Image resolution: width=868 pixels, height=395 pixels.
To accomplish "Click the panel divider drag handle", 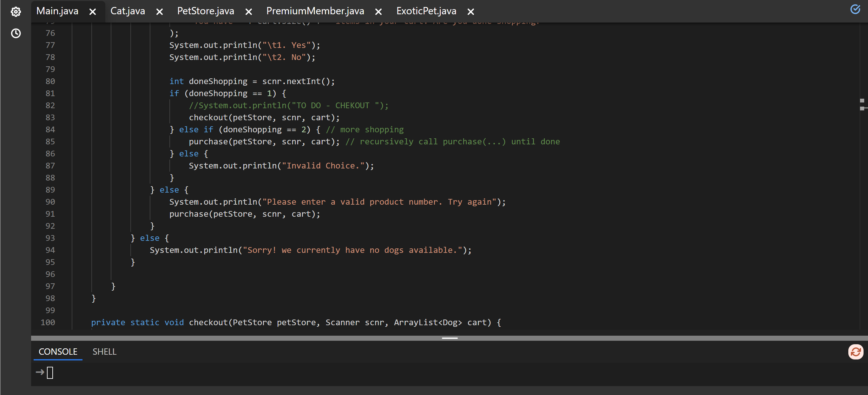I will (450, 338).
